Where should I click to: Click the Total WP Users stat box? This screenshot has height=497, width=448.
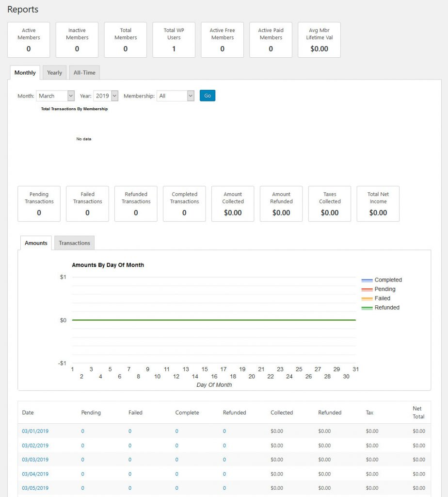(174, 40)
